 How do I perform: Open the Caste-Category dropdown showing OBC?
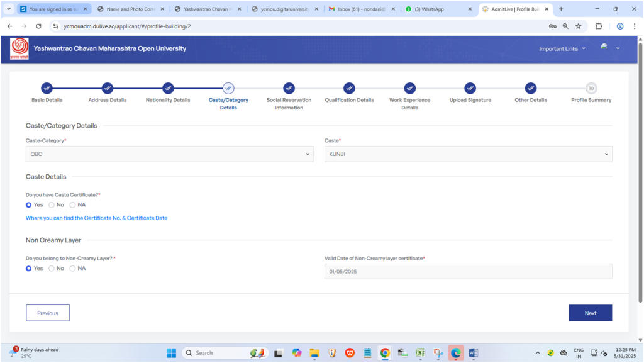169,154
